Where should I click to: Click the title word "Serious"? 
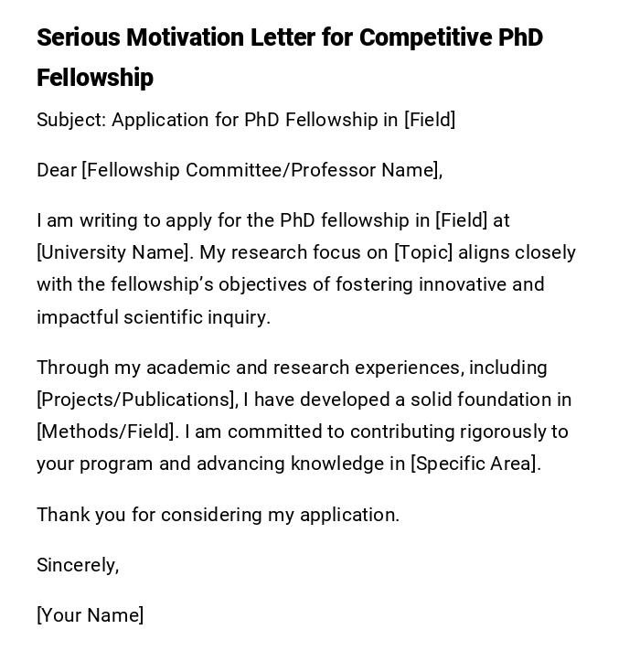78,37
